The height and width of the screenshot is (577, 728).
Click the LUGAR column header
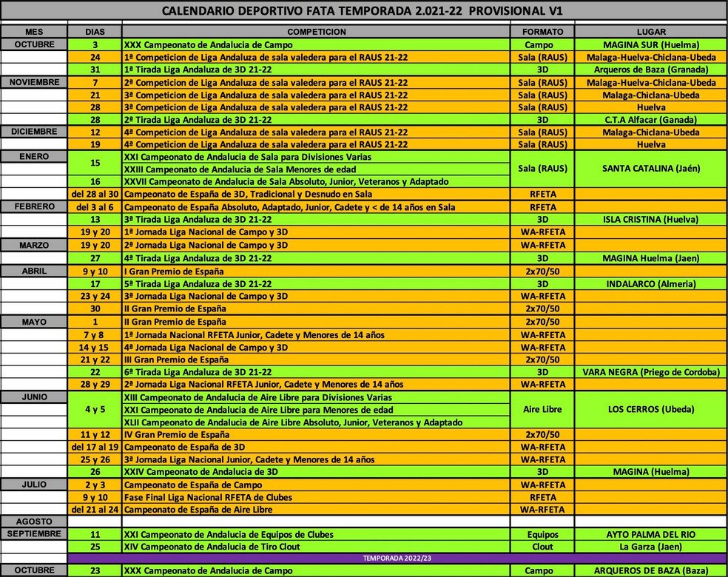pyautogui.click(x=650, y=32)
